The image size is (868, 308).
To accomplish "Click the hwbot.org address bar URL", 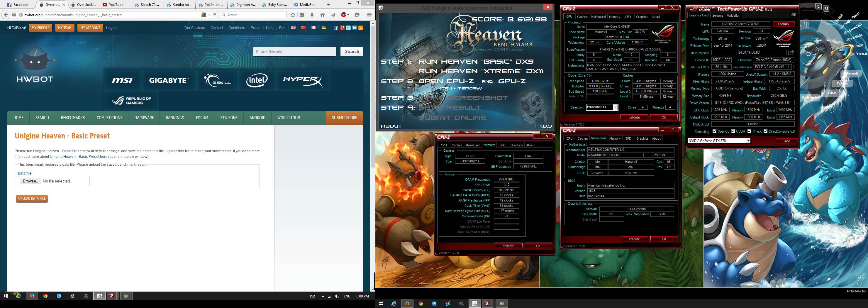I will tap(73, 15).
